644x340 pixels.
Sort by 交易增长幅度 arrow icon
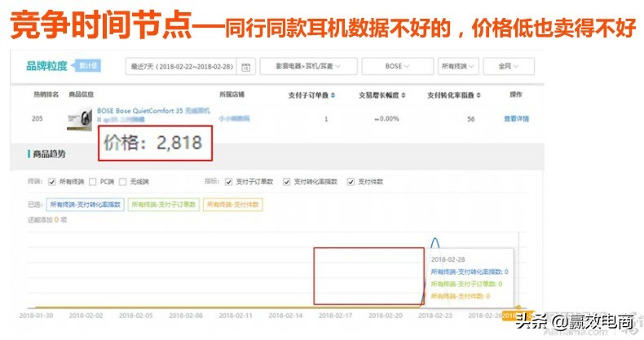[x=404, y=95]
